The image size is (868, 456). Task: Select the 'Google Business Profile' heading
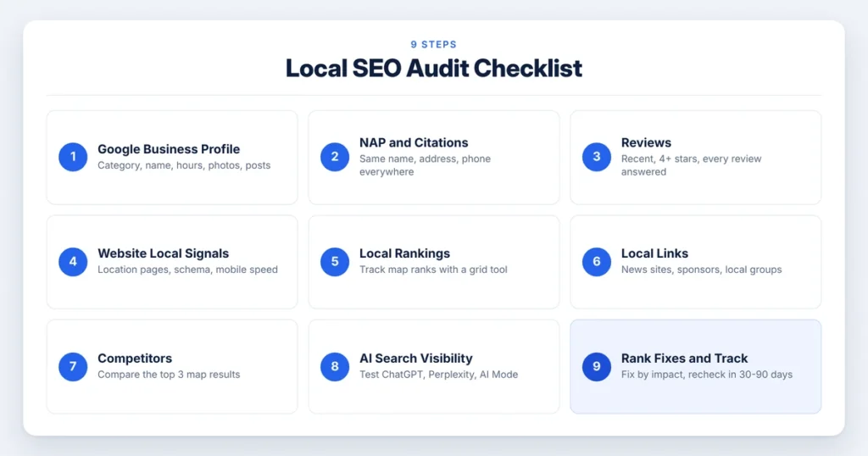click(x=169, y=149)
